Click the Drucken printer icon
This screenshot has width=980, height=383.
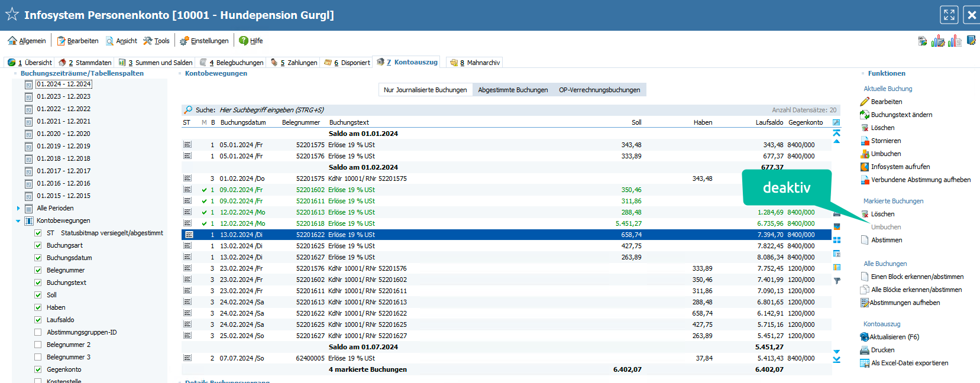(x=865, y=350)
